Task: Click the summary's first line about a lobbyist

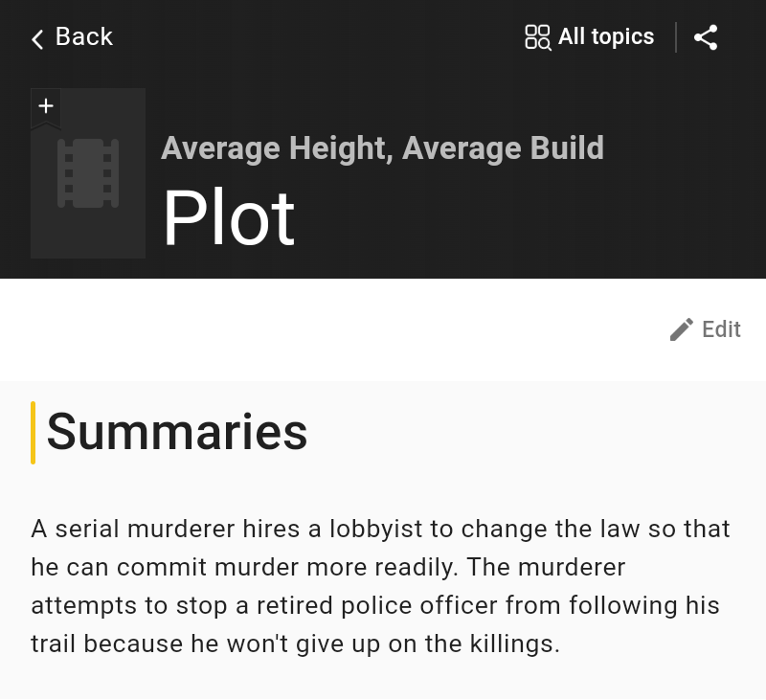Action: 380,529
